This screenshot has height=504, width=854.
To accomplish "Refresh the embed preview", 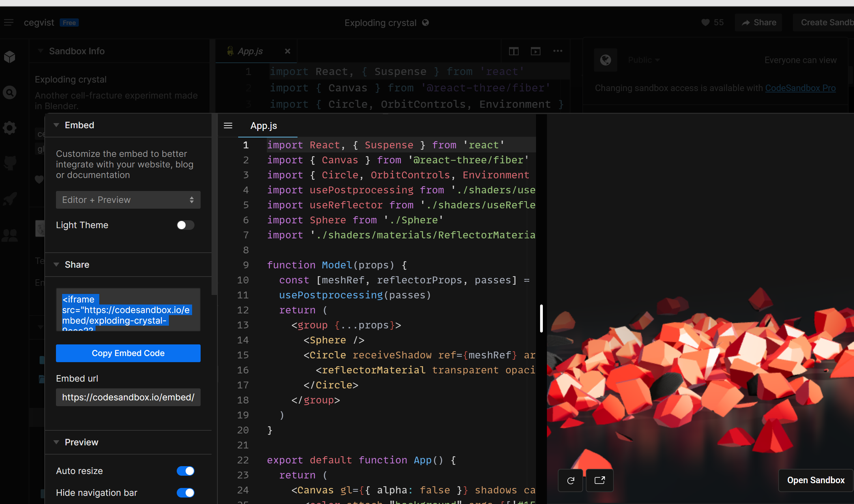I will tap(570, 480).
